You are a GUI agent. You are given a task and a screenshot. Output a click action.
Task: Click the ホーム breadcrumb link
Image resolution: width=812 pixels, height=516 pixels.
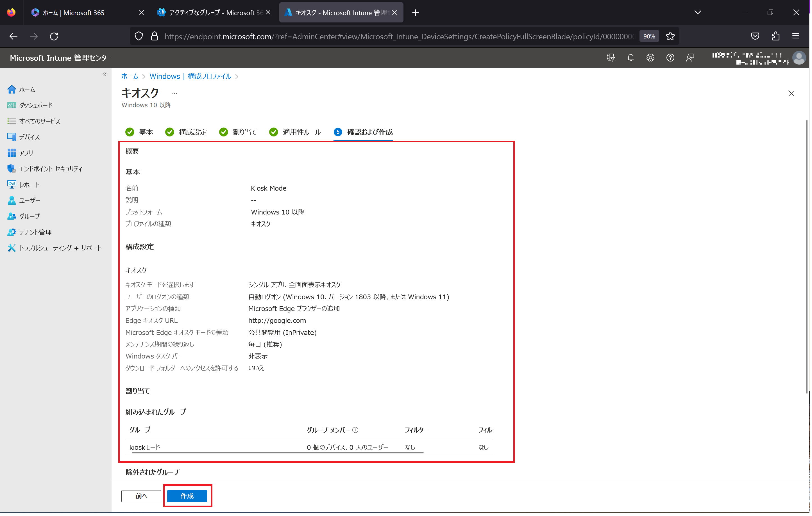[130, 77]
